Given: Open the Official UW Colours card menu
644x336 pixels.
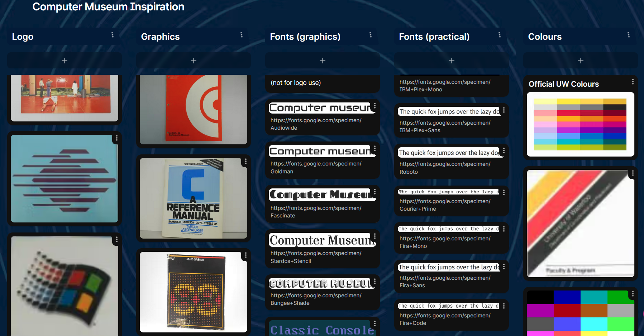Looking at the screenshot, I should (633, 82).
